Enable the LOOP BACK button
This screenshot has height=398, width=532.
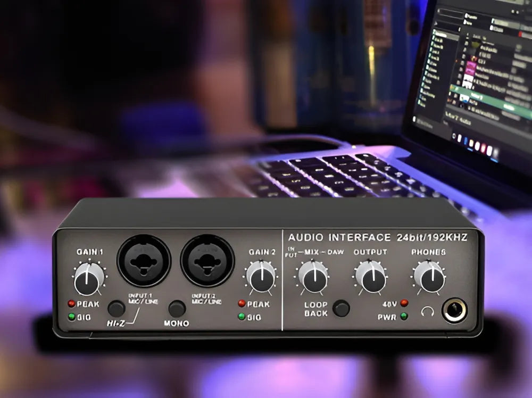[x=341, y=308]
